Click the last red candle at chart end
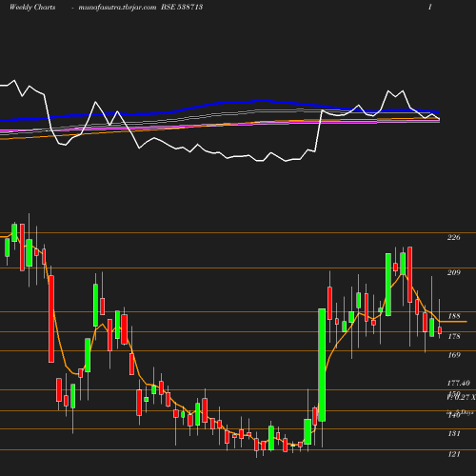 click(x=440, y=330)
